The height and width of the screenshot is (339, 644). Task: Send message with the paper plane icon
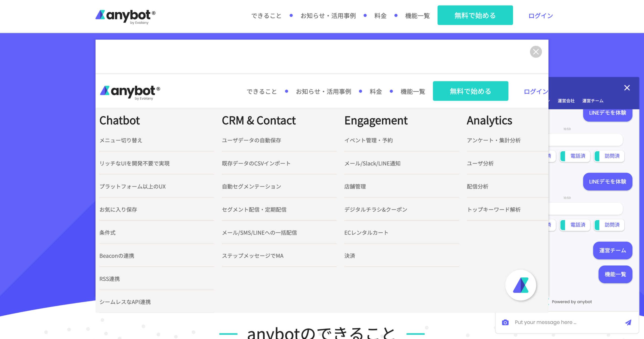point(628,322)
